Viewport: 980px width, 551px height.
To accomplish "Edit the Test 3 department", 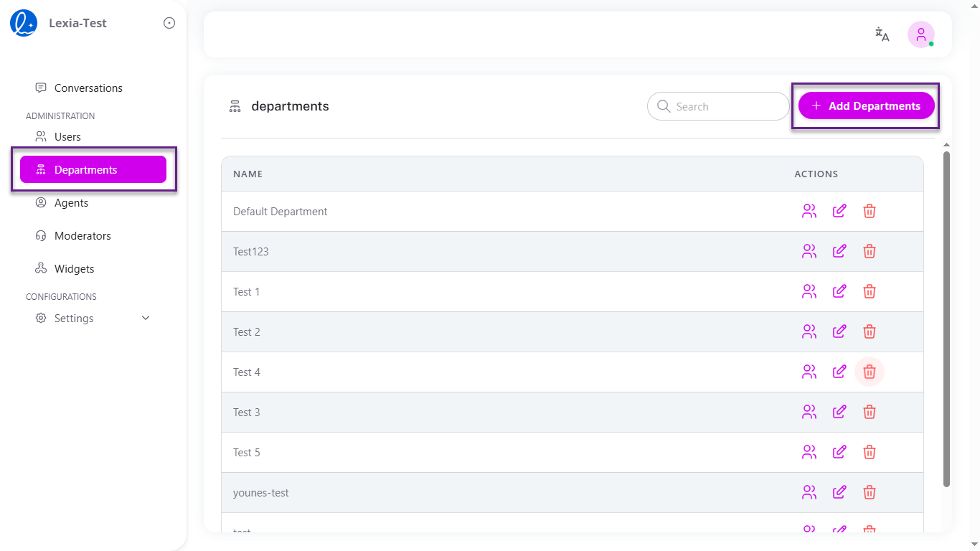I will click(839, 412).
